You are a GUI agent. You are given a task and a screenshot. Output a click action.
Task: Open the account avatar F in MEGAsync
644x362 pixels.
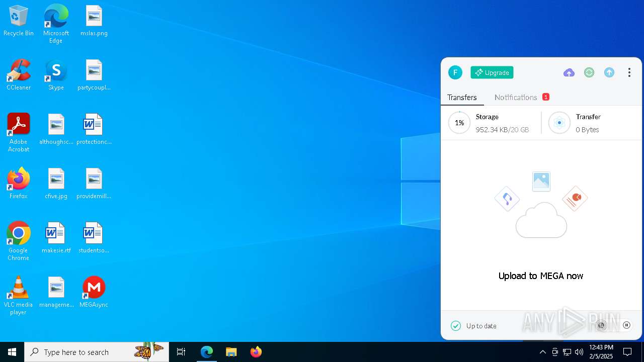pyautogui.click(x=455, y=72)
